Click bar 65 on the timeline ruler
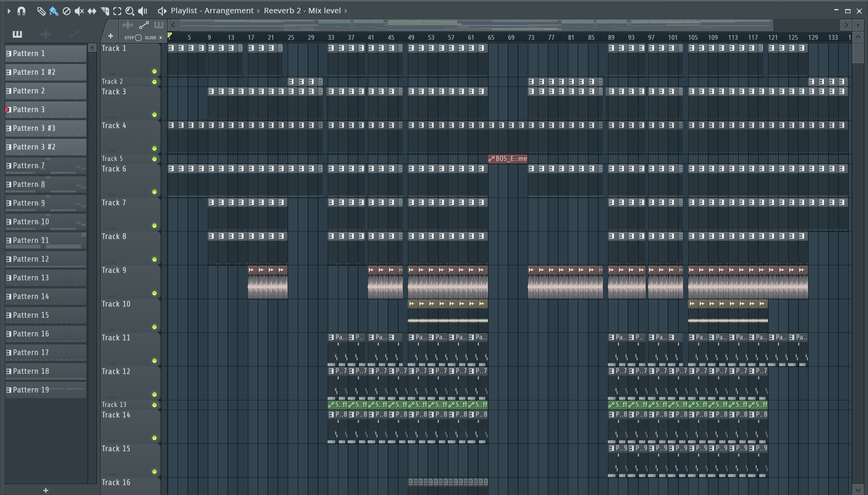868x495 pixels. coord(491,38)
